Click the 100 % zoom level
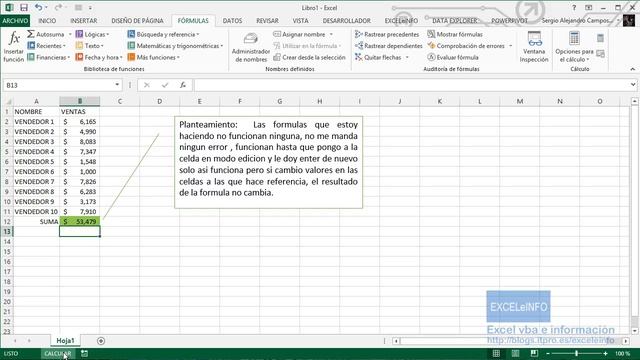640x360 pixels. point(622,353)
